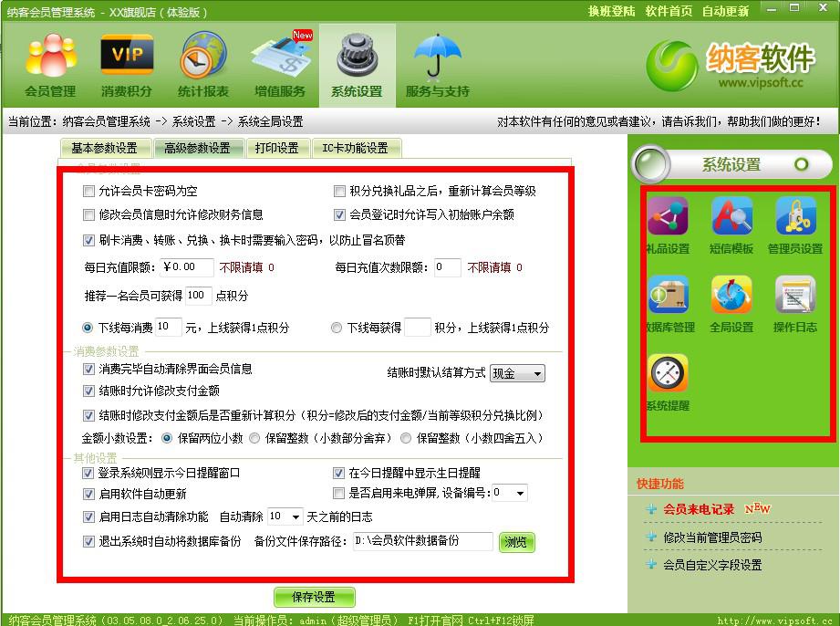Select 保留整数（小数四舍五入）radio option

[407, 438]
